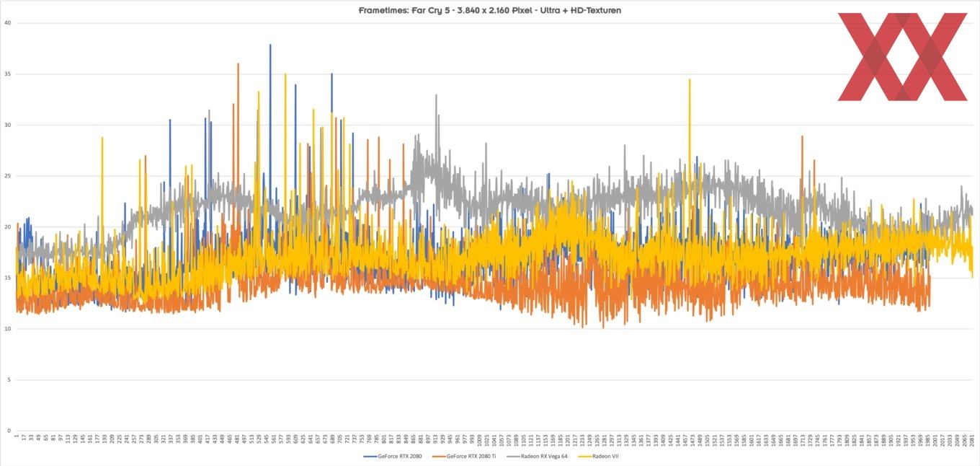Click the y-axis label '25'
980x466 pixels.
click(7, 176)
